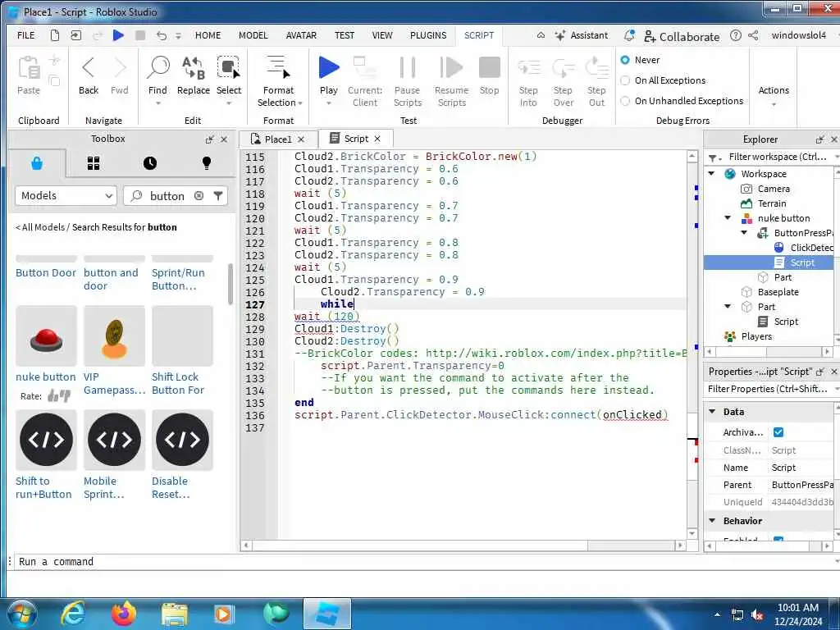
Task: Clear the toolbox search field
Action: pos(199,195)
